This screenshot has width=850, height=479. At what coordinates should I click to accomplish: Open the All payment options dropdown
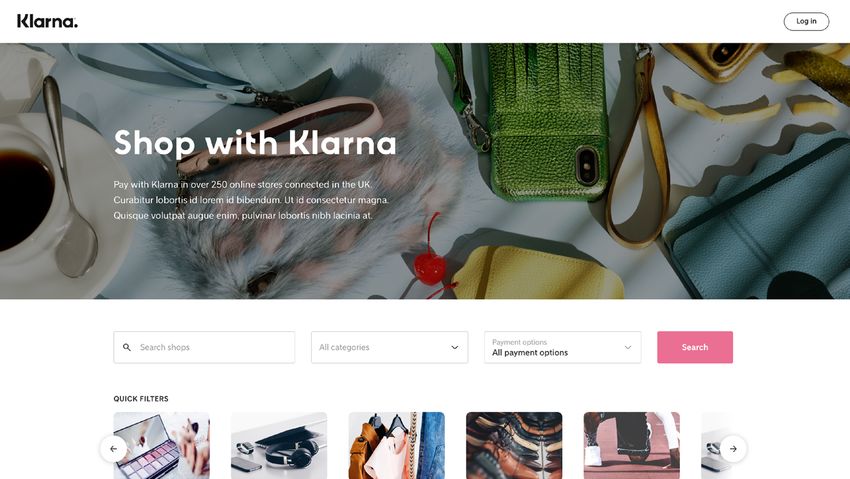point(562,347)
